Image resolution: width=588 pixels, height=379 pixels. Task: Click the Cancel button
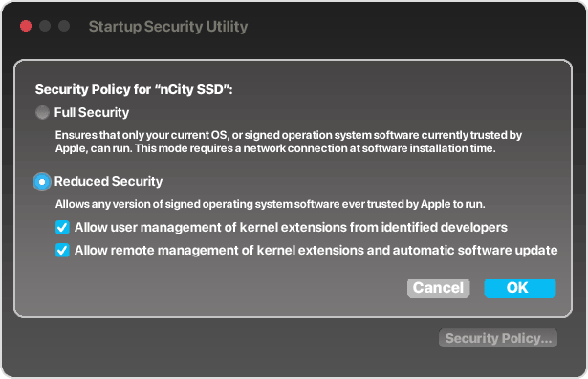pyautogui.click(x=439, y=288)
